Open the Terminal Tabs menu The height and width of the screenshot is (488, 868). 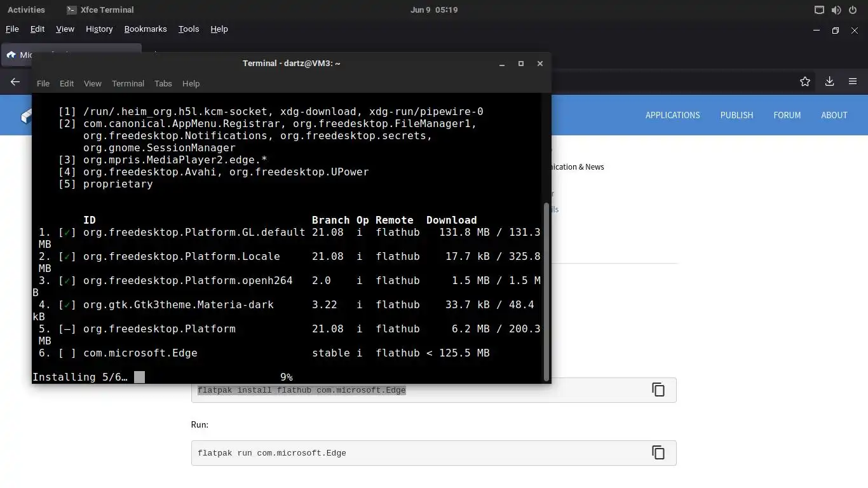pos(163,83)
